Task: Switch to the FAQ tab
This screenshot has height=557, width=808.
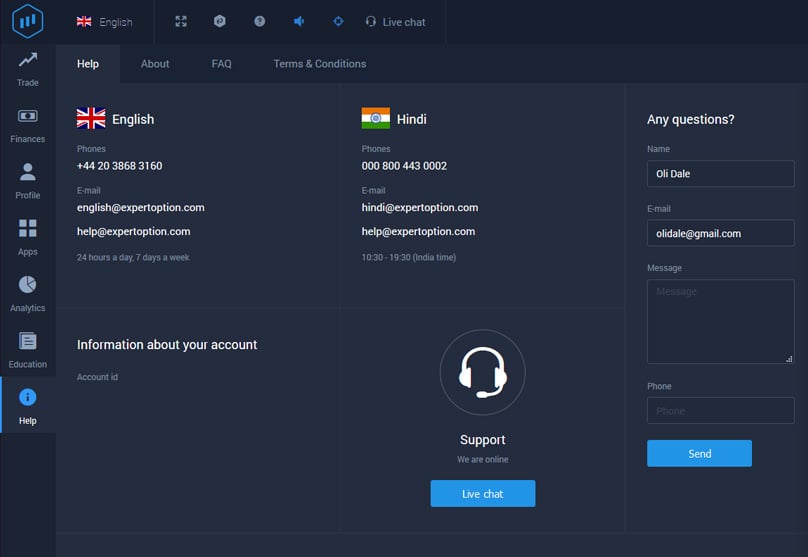Action: pyautogui.click(x=222, y=64)
